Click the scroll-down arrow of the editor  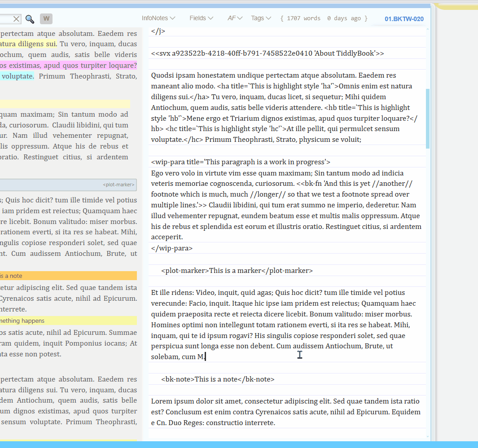point(428,437)
